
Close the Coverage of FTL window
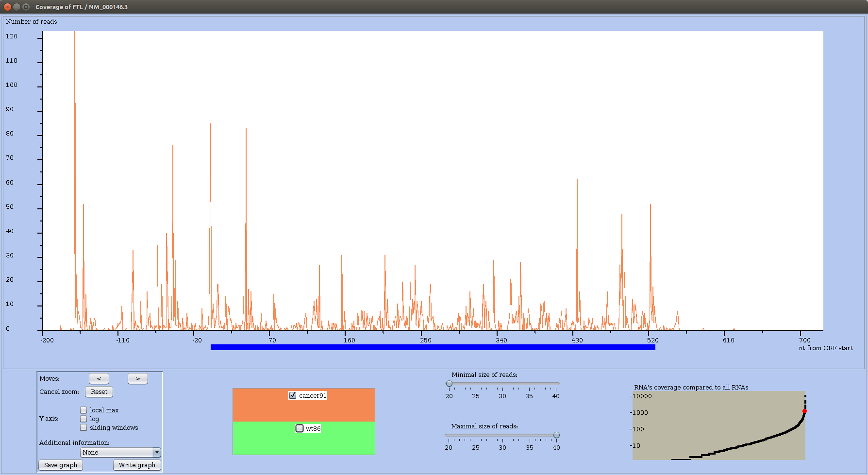pos(7,7)
